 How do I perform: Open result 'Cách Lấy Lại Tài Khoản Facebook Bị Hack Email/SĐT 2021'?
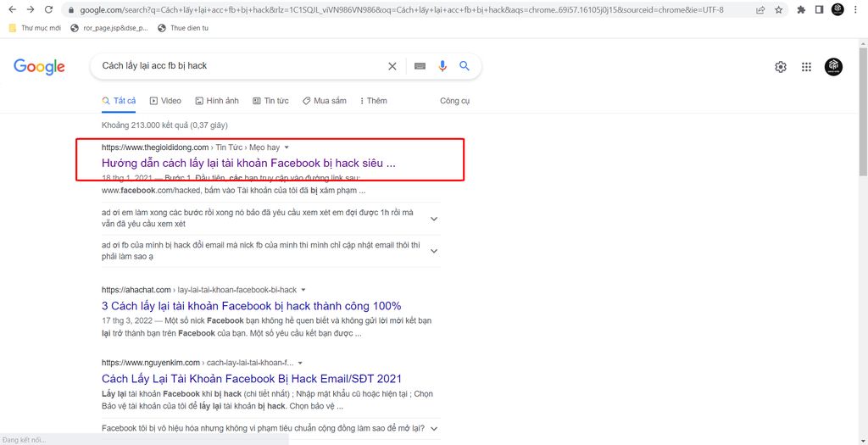point(251,379)
